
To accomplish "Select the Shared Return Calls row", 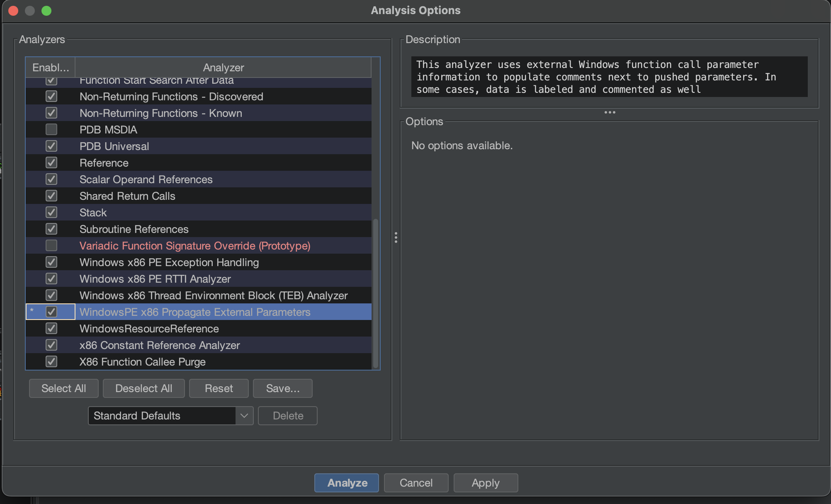I will click(199, 196).
